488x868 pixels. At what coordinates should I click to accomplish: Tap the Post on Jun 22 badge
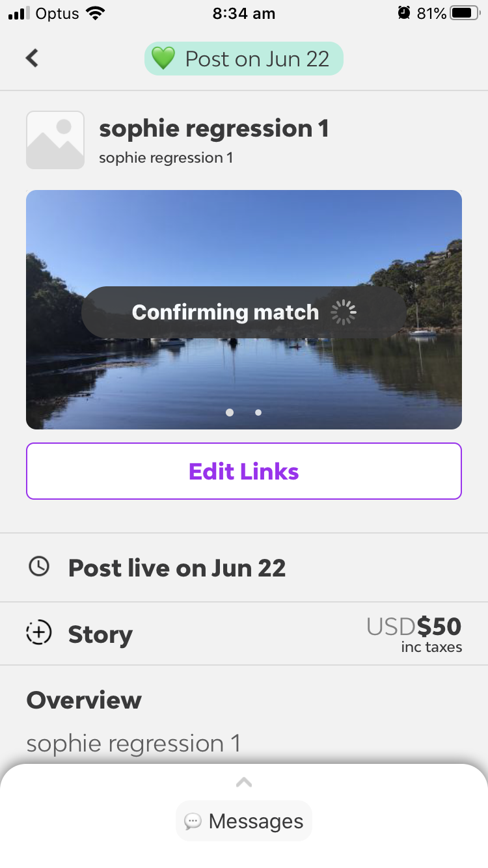pos(244,59)
